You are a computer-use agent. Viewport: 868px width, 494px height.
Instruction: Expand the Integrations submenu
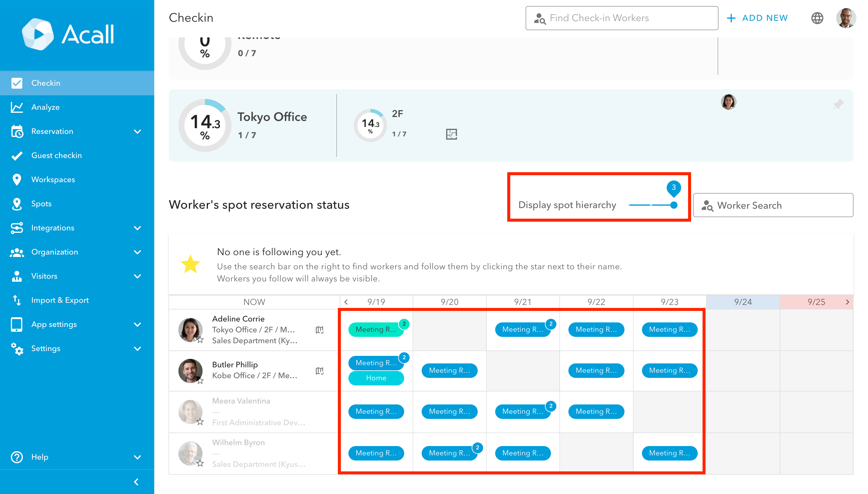137,228
